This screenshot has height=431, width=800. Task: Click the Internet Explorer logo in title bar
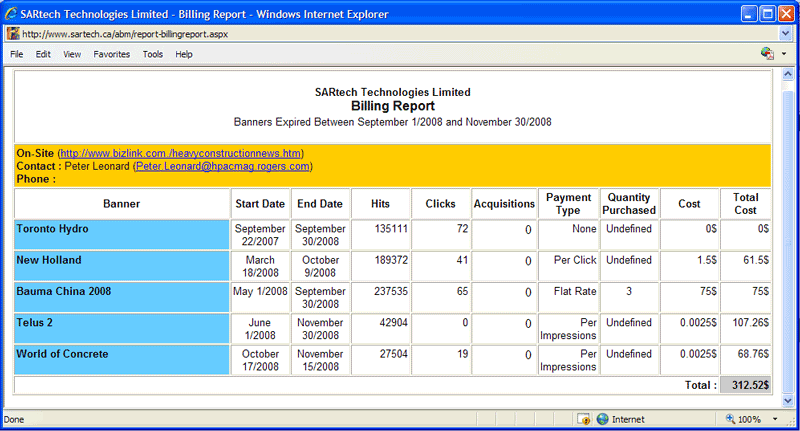11,14
